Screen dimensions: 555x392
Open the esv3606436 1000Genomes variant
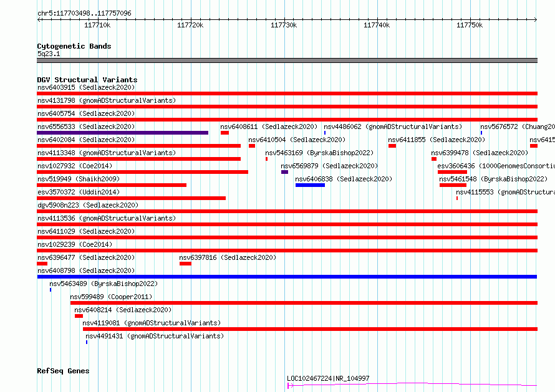pyautogui.click(x=496, y=166)
